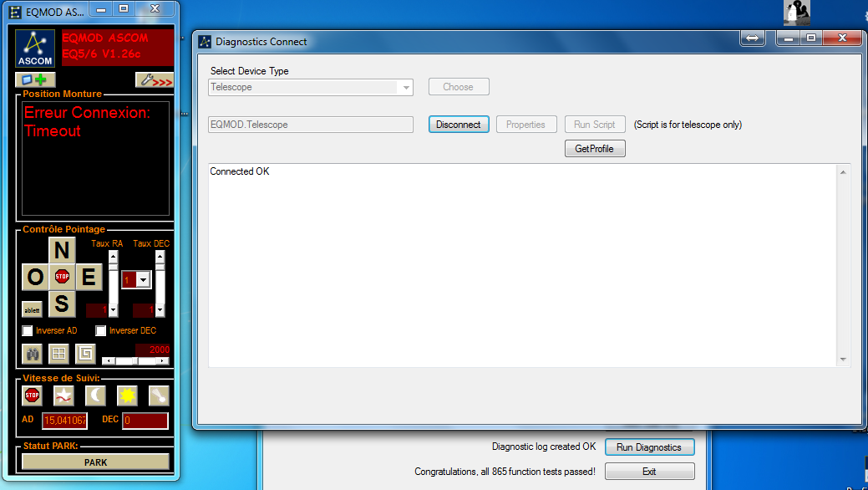The image size is (868, 490).
Task: Click the mosaic grid icon
Action: [58, 354]
